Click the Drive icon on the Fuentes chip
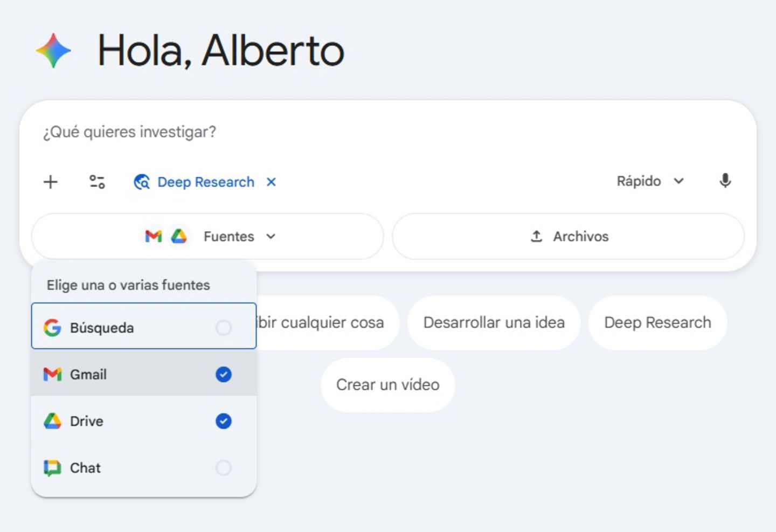The image size is (776, 532). [180, 236]
